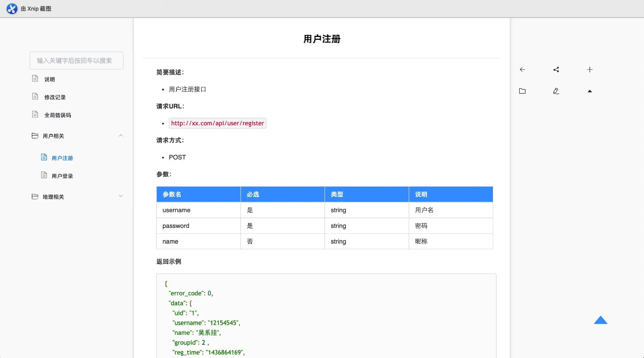This screenshot has height=358, width=644.
Task: Select the 用户登录 page
Action: [62, 176]
